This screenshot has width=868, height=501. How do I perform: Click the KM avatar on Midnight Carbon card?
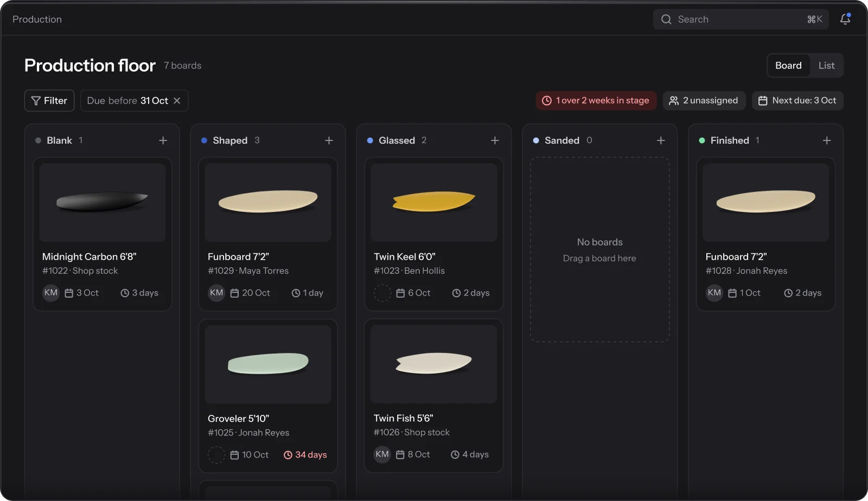pyautogui.click(x=51, y=293)
